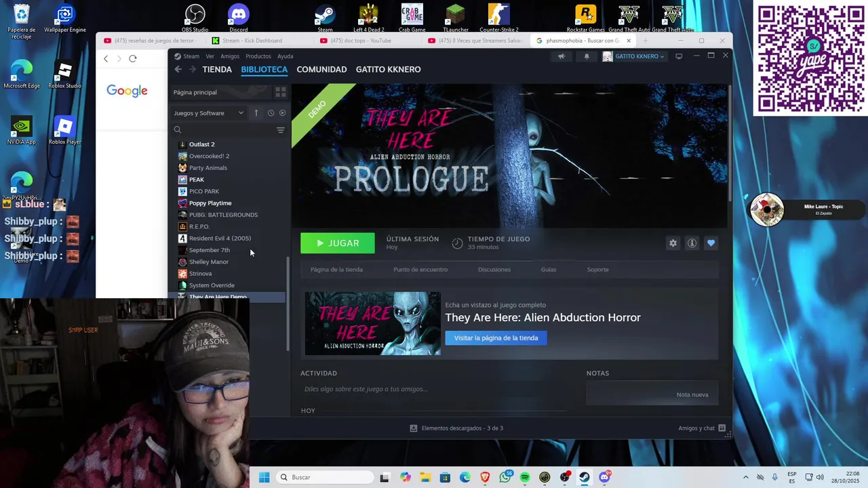Viewport: 868px width, 488px height.
Task: Open the Windows Start menu
Action: point(264,477)
